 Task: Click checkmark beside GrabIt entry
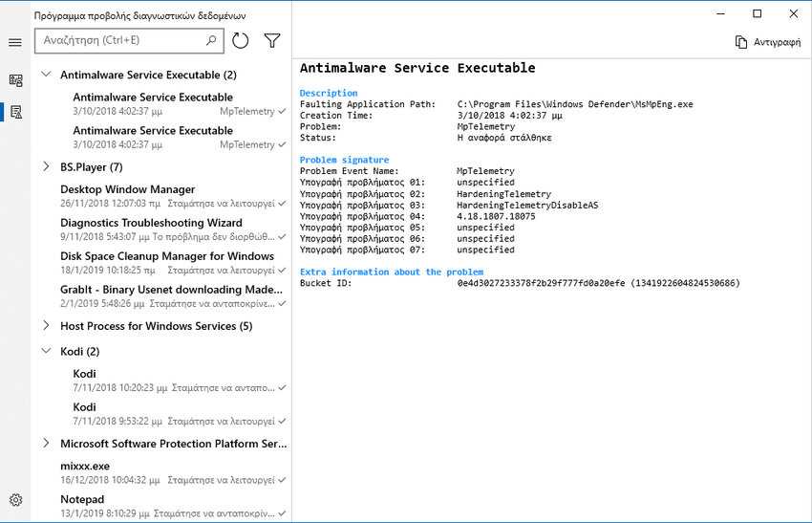click(x=282, y=304)
